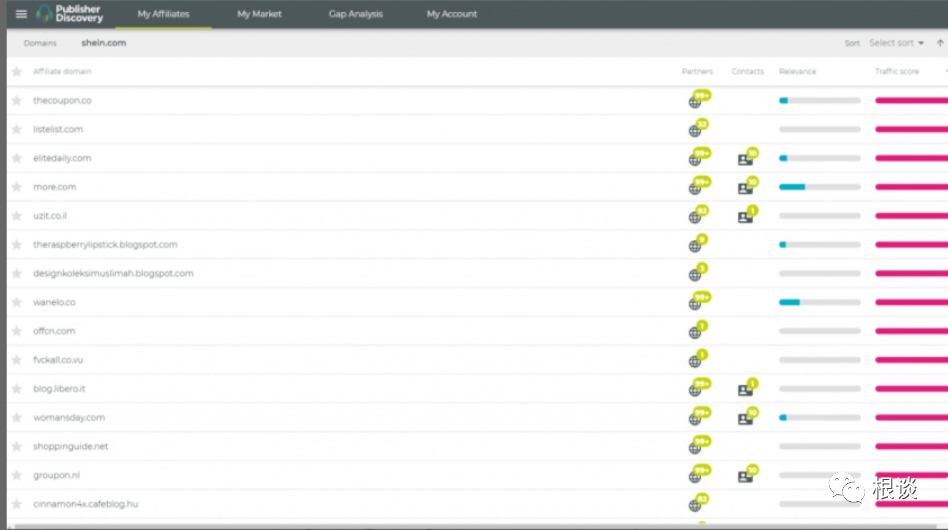Image resolution: width=948 pixels, height=530 pixels.
Task: Open partners icon for fvckall.co.vu
Action: (698, 359)
